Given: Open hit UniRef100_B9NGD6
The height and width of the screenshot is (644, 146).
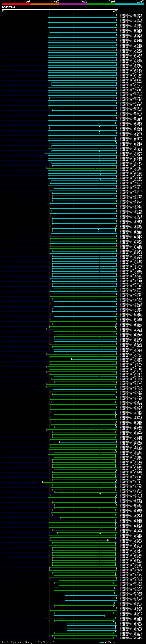Looking at the screenshot, I should 131,90.
